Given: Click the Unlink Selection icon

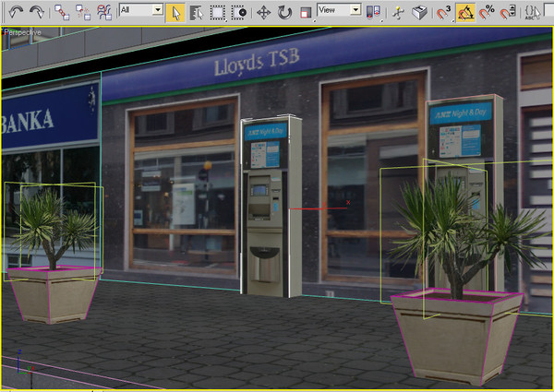Looking at the screenshot, I should (83, 13).
